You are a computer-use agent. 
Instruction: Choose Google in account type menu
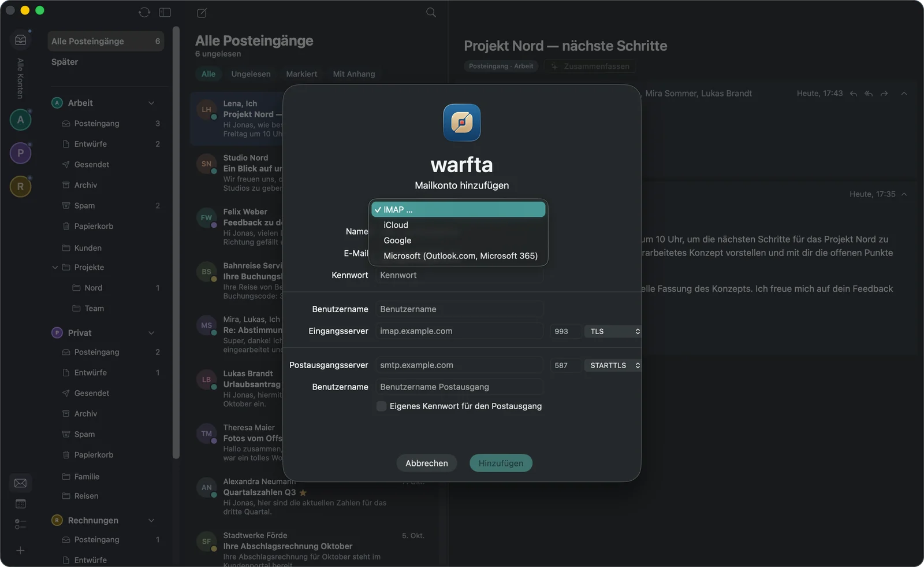(x=459, y=240)
